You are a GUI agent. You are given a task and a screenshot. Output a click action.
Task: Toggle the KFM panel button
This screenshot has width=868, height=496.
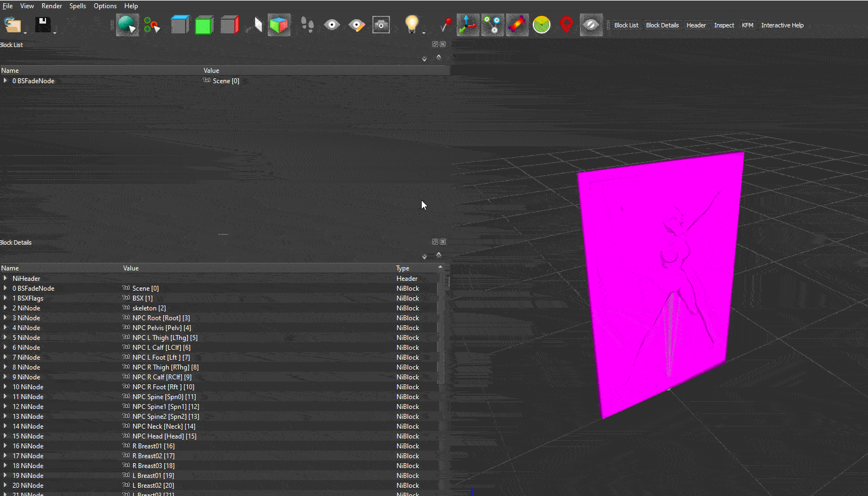pyautogui.click(x=748, y=25)
